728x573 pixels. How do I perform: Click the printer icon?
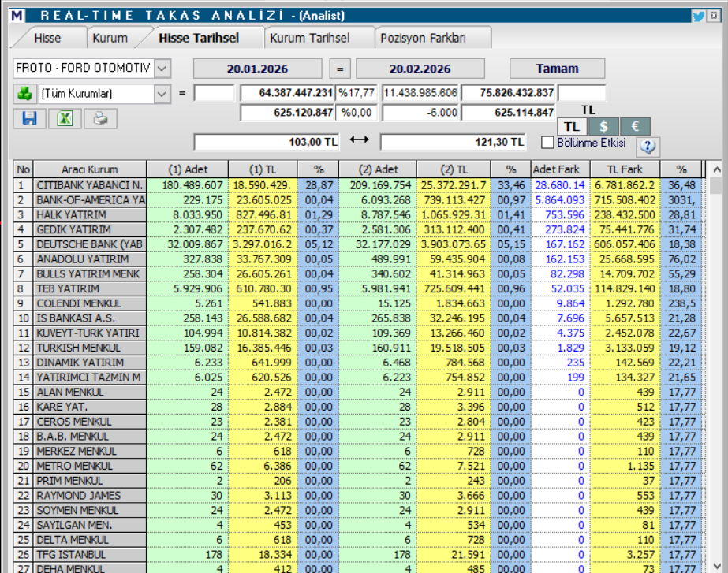[x=100, y=118]
